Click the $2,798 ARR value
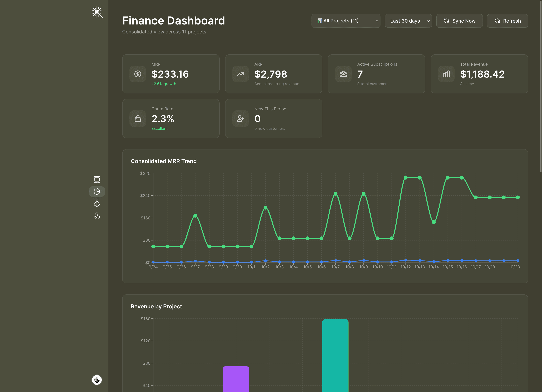 tap(271, 74)
